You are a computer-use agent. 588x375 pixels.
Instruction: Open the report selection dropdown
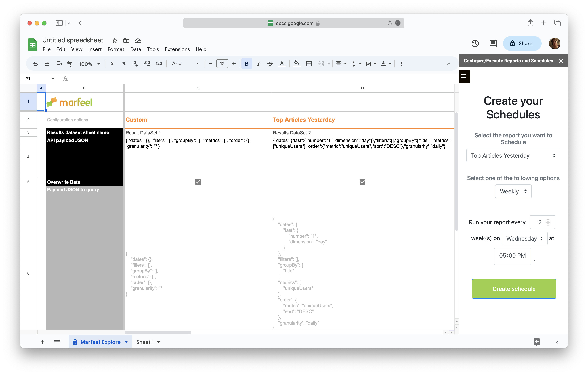pos(513,155)
